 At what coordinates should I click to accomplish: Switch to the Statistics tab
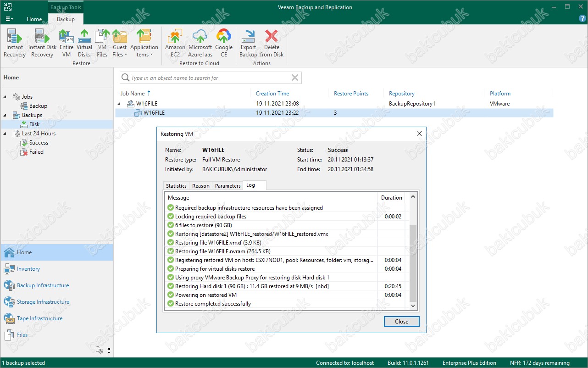(176, 186)
